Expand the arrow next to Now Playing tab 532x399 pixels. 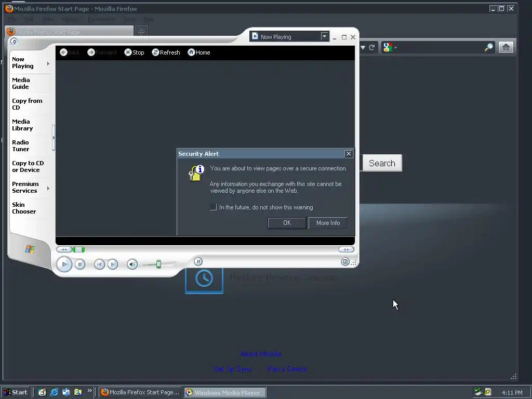point(48,63)
